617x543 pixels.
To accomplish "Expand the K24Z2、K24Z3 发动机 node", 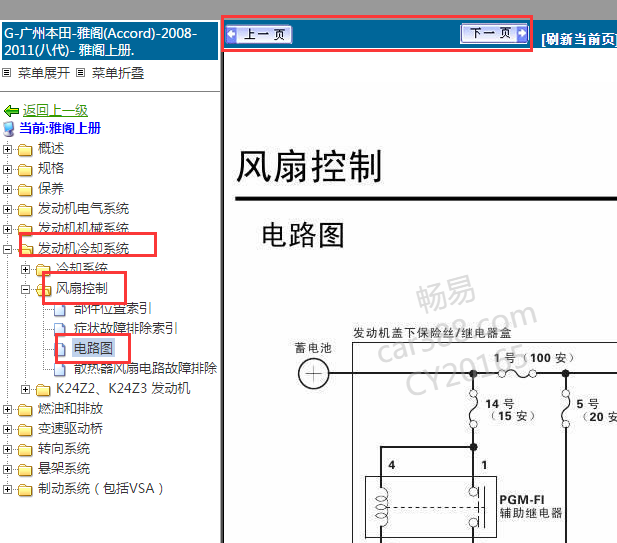I will tap(25, 389).
